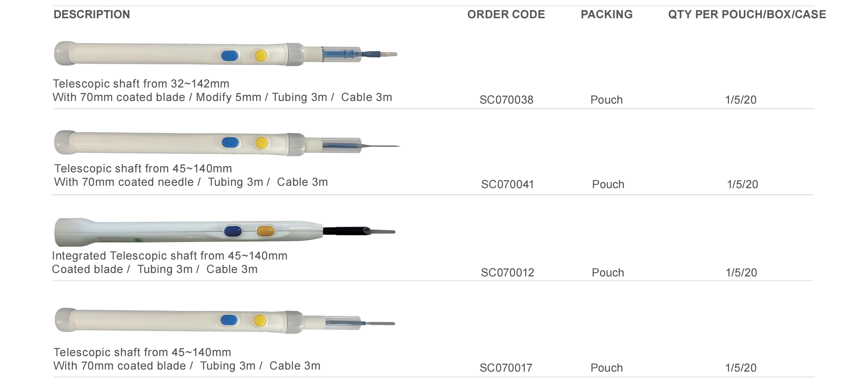This screenshot has width=868, height=383.
Task: Click the SC070017 coated blade pencil image
Action: tap(225, 320)
